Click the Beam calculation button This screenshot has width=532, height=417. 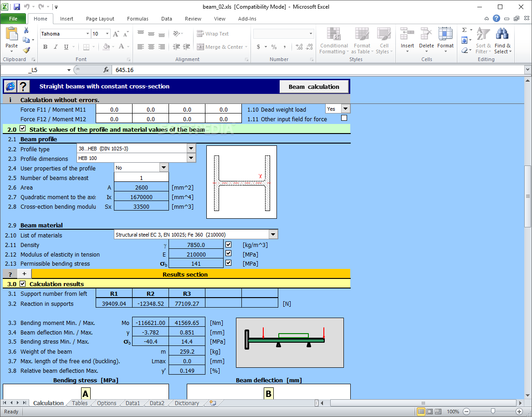click(314, 87)
